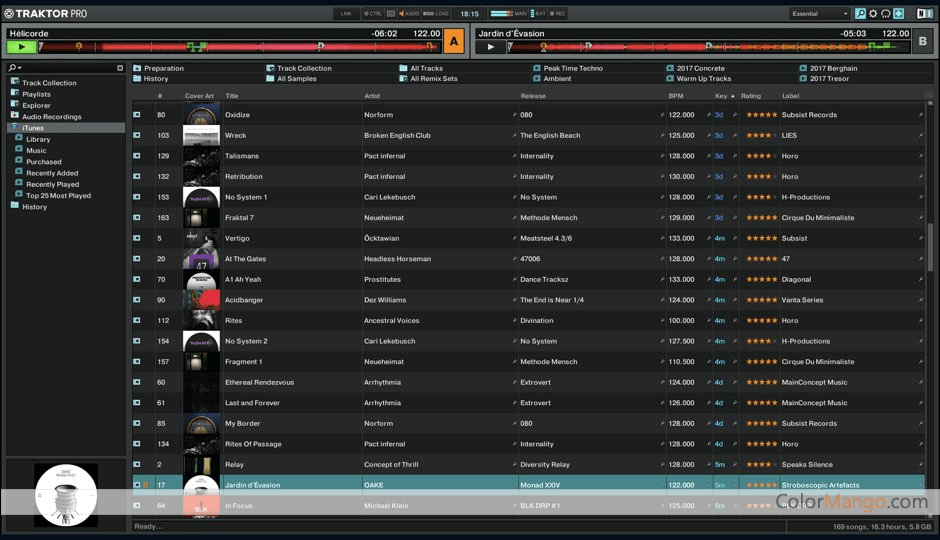The image size is (940, 540).
Task: Toggle the REC recording indicator
Action: tap(557, 13)
